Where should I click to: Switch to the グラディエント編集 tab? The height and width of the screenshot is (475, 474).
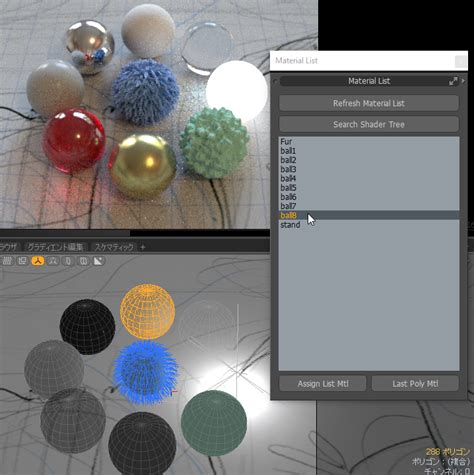(x=55, y=247)
